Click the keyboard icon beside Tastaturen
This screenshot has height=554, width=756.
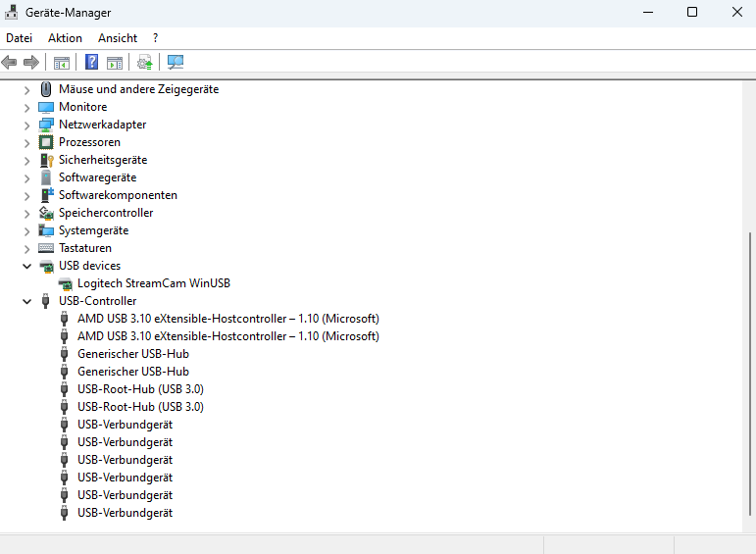coord(46,248)
